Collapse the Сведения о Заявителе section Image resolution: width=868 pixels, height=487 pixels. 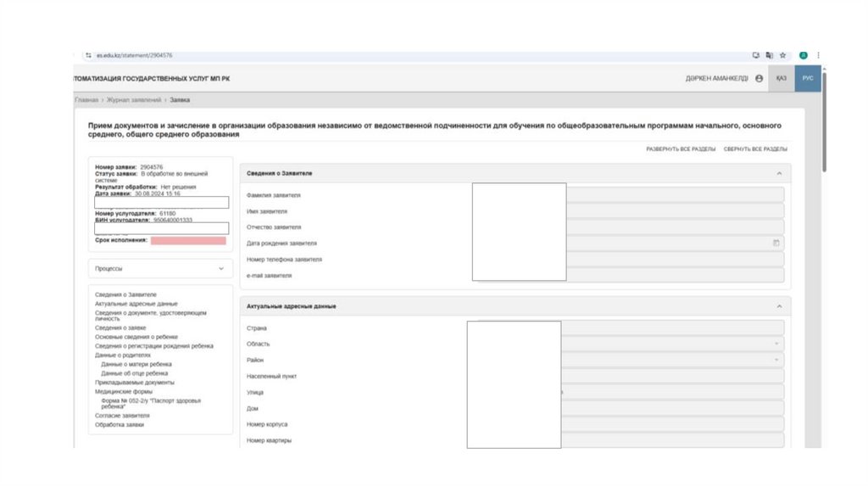coord(779,173)
